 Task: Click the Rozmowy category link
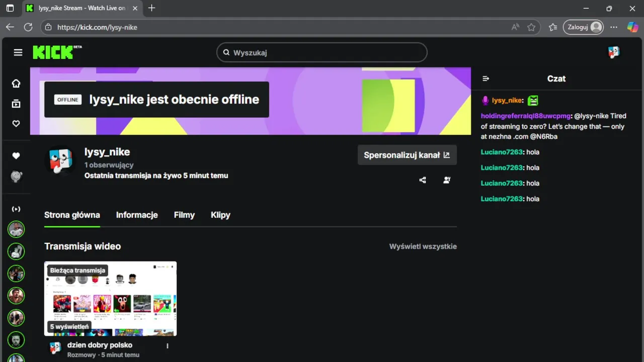pos(82,355)
